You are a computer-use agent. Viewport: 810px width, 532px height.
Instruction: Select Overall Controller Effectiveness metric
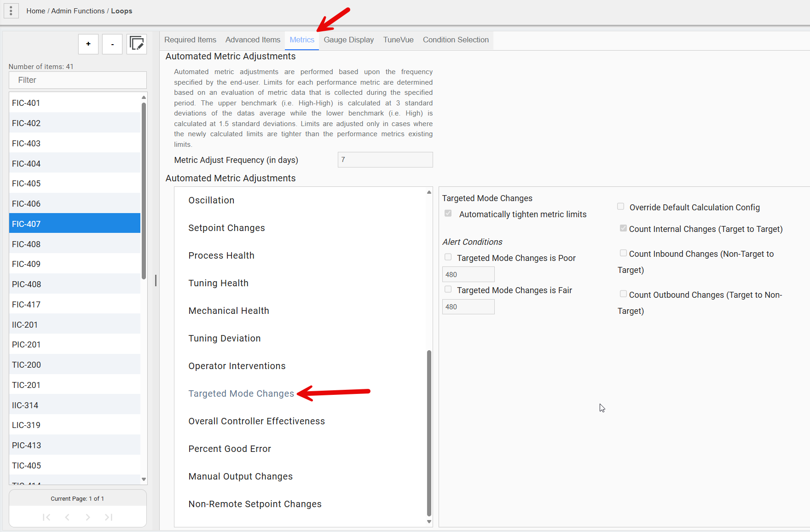tap(256, 421)
